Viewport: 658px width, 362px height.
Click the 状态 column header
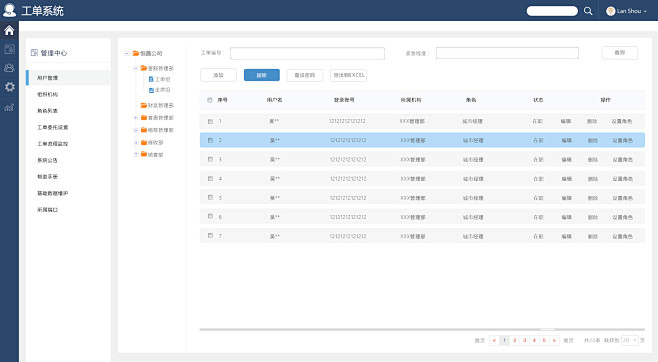[x=538, y=100]
